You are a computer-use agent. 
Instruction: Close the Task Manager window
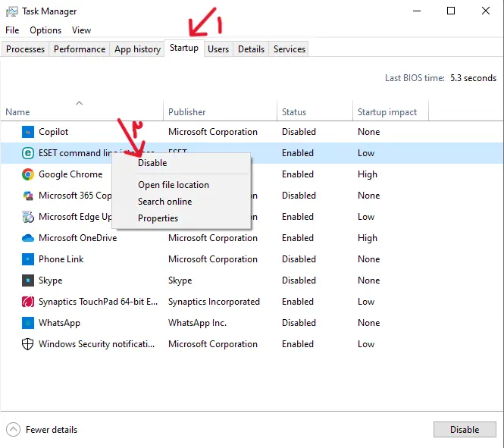(486, 11)
